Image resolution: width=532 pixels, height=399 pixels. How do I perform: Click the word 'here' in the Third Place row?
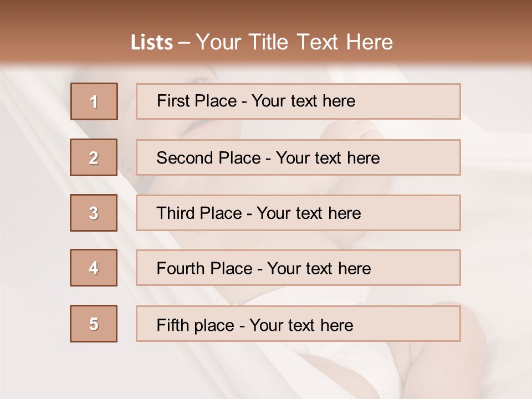point(344,213)
